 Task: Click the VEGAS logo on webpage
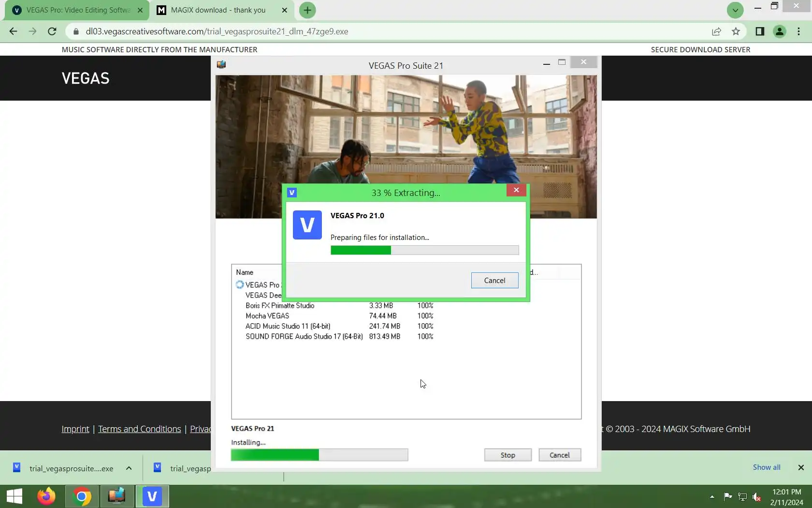pos(86,78)
